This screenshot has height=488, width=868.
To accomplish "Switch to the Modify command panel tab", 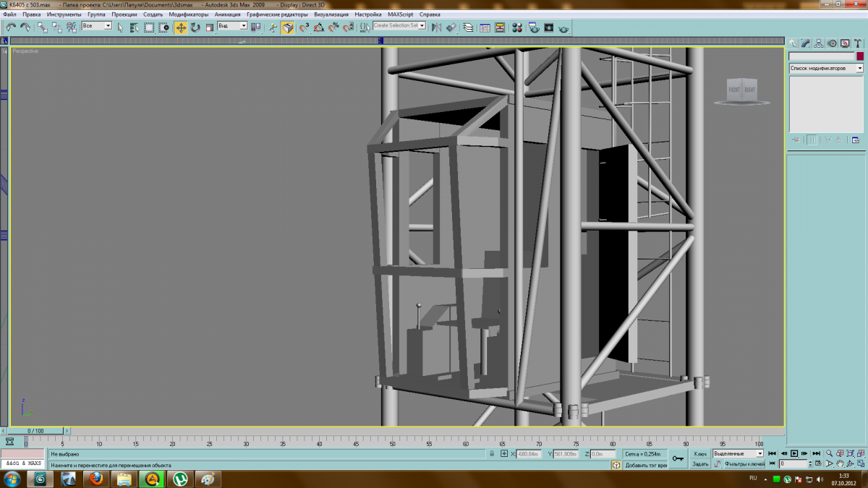I will pyautogui.click(x=806, y=43).
